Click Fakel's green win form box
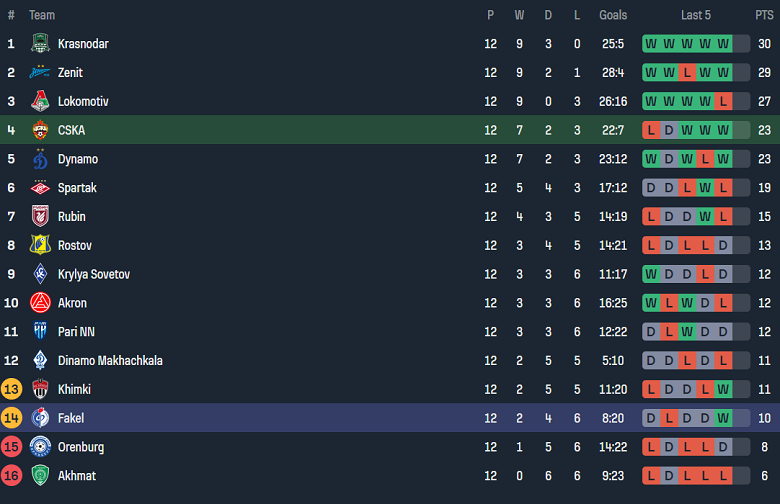This screenshot has width=780, height=504. coord(723,418)
